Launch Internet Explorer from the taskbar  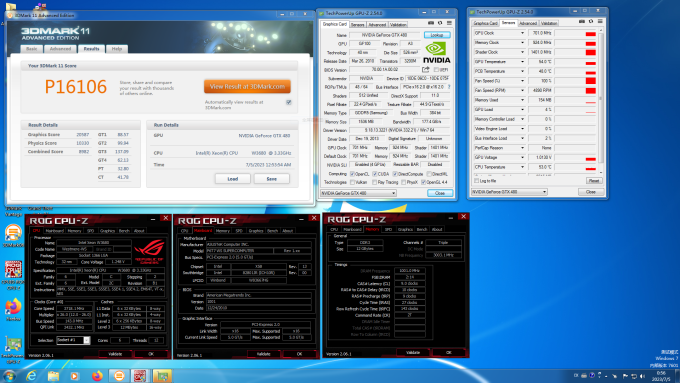(31, 376)
